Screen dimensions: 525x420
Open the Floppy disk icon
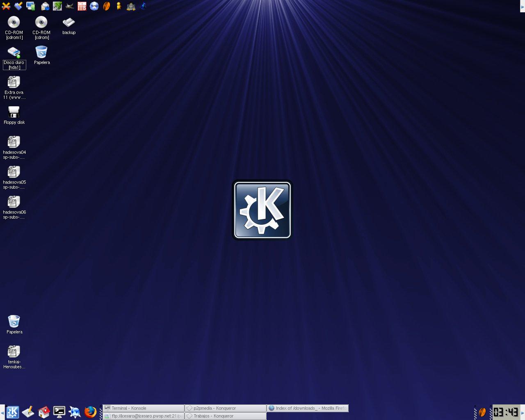[x=14, y=115]
